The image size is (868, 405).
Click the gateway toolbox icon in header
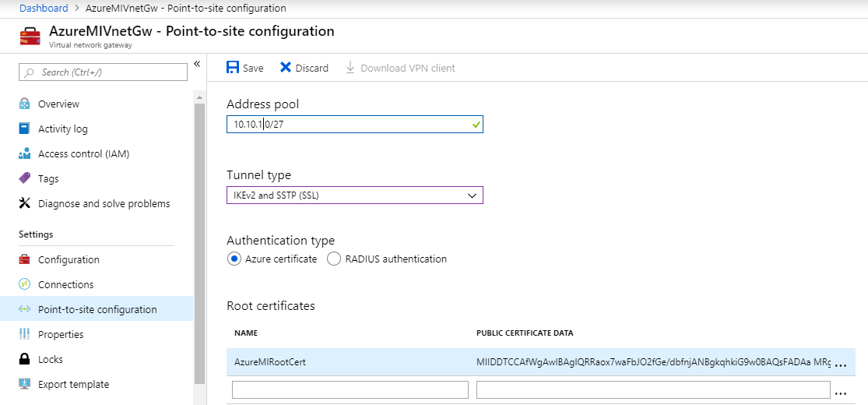click(30, 36)
